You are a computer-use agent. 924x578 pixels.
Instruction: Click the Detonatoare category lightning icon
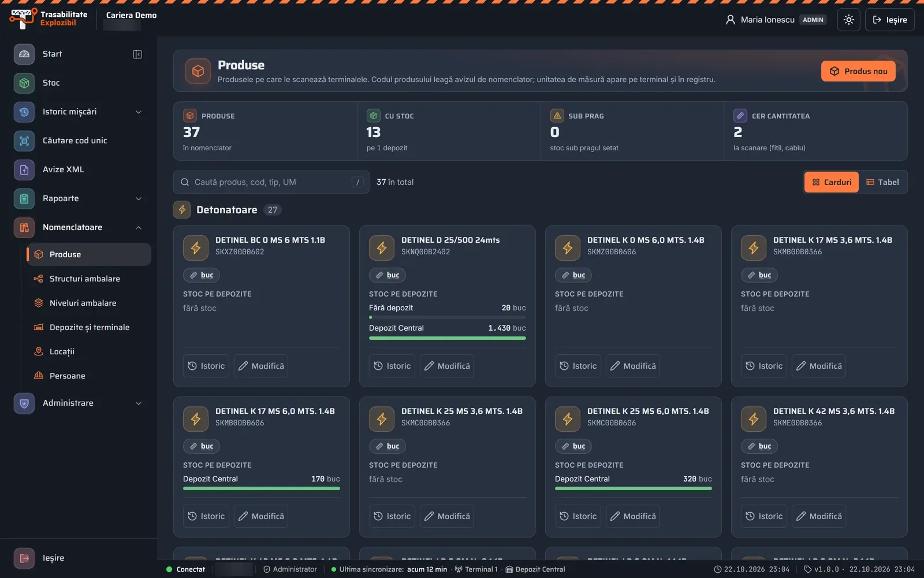click(x=182, y=210)
